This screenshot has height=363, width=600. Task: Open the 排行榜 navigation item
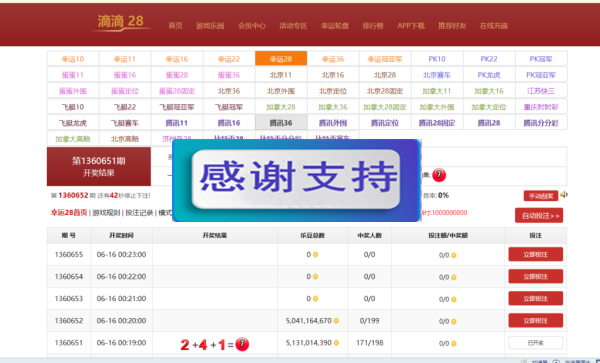point(373,26)
